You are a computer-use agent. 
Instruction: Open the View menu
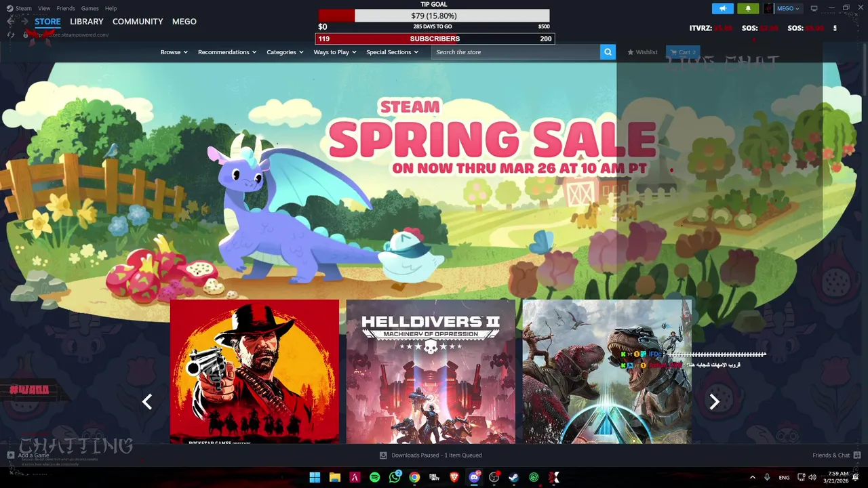[x=44, y=8]
